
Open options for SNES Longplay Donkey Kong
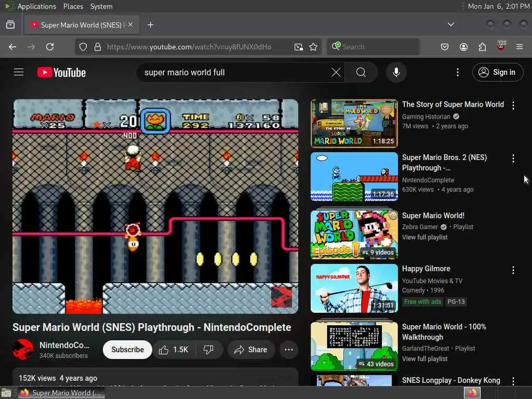[x=513, y=381]
